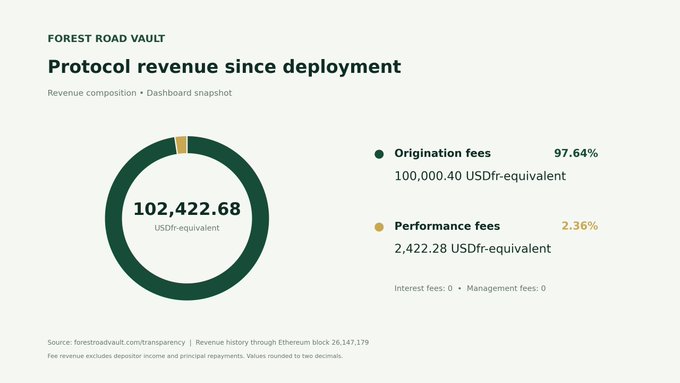
Task: Click the Ethereum block 26,147,179 text
Action: click(324, 342)
